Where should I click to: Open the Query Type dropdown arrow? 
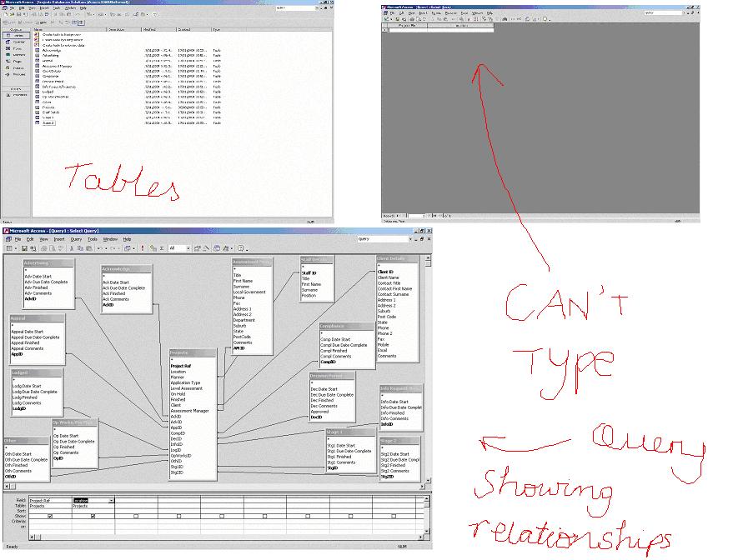pyautogui.click(x=133, y=248)
